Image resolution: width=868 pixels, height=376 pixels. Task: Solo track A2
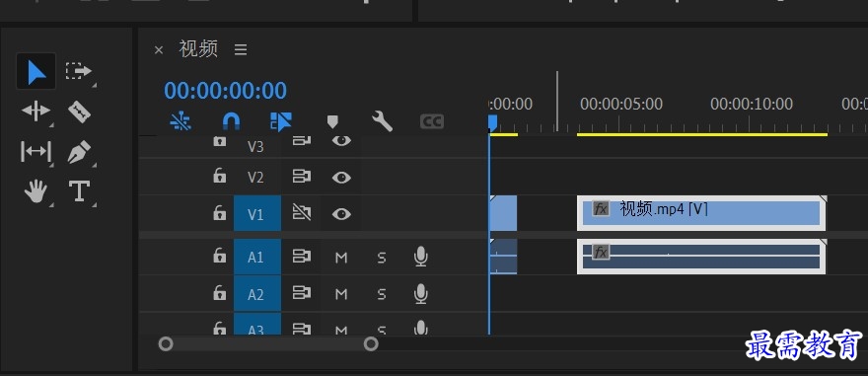pos(382,295)
